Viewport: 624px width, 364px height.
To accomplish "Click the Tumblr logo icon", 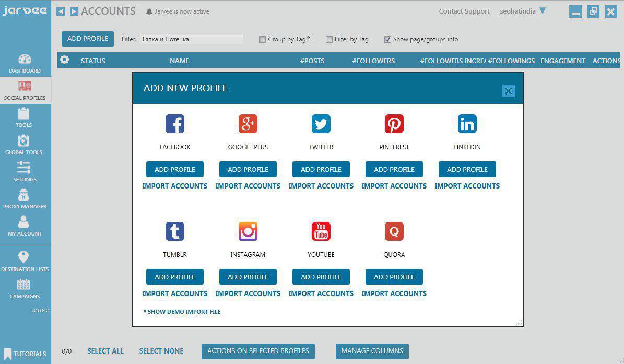I will pyautogui.click(x=175, y=231).
